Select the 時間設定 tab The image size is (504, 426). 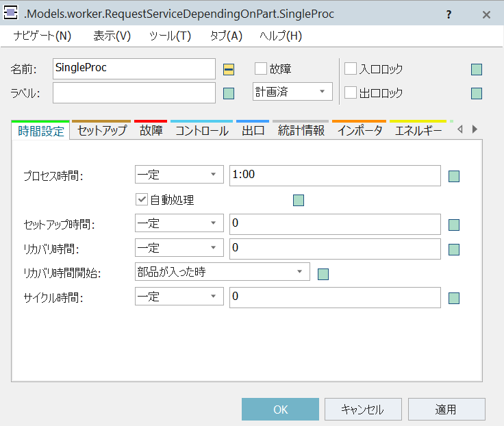pos(41,131)
